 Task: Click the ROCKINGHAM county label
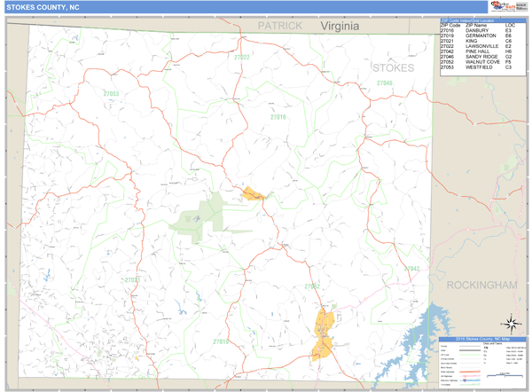[x=481, y=285]
